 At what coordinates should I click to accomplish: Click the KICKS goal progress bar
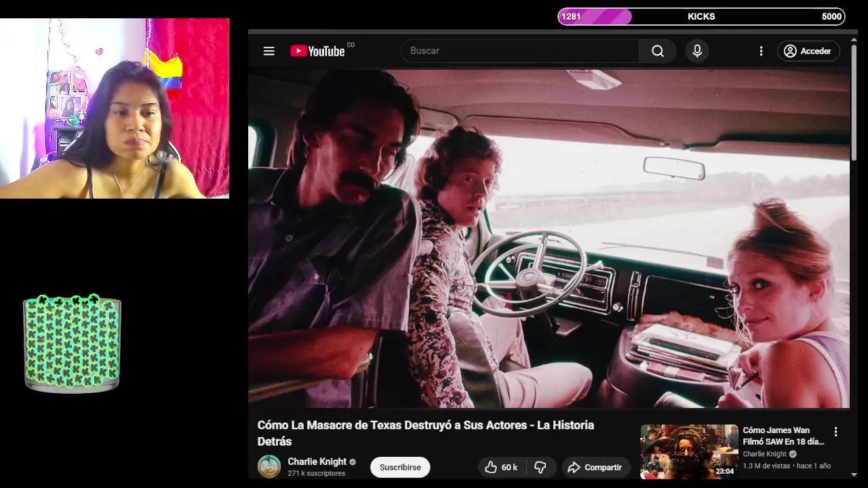[701, 16]
